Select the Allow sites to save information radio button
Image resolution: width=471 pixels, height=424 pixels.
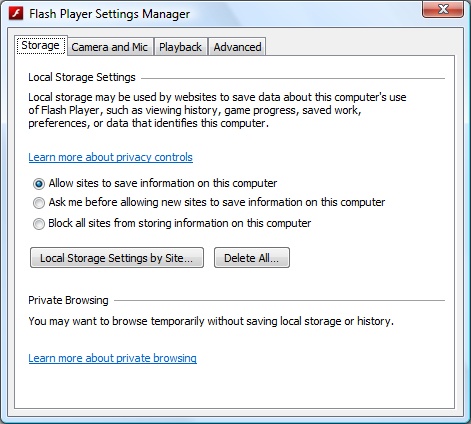tap(39, 184)
